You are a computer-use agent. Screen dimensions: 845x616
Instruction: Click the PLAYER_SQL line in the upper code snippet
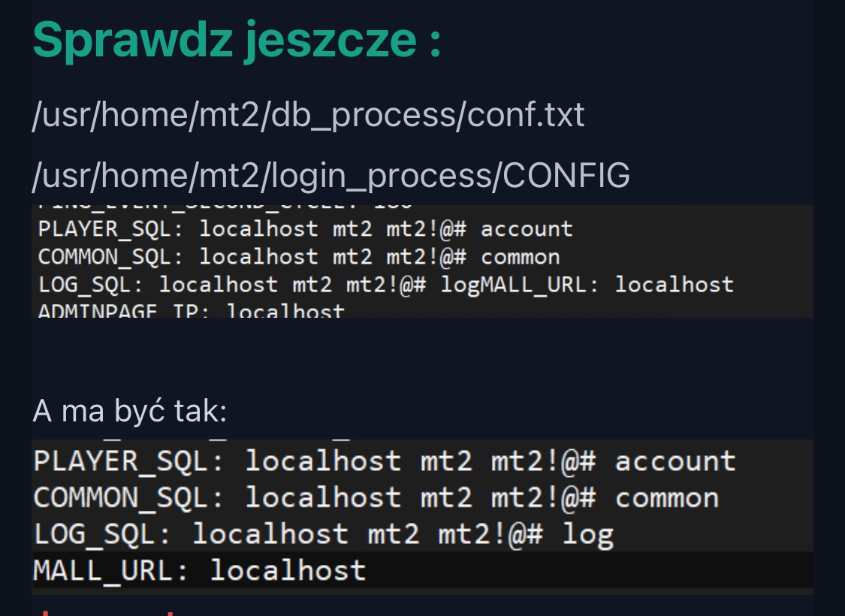tap(305, 229)
